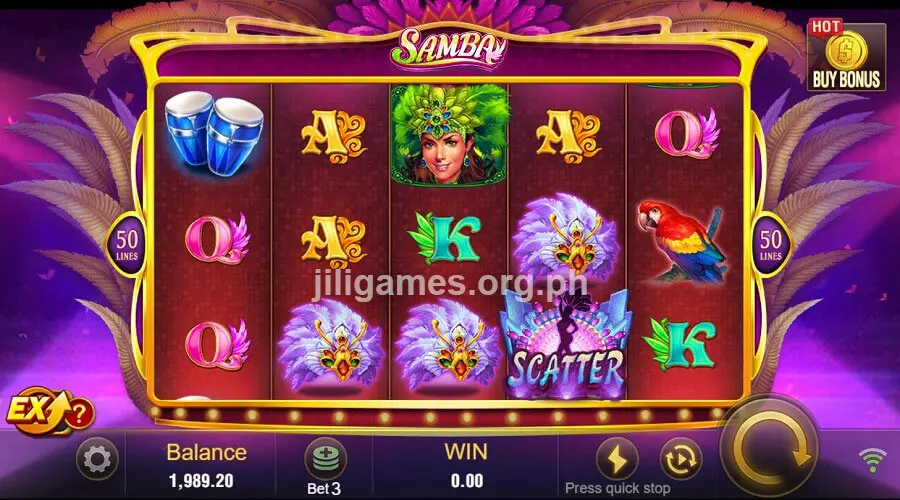
Task: Click the purple feather mask on reel two
Action: 331,348
